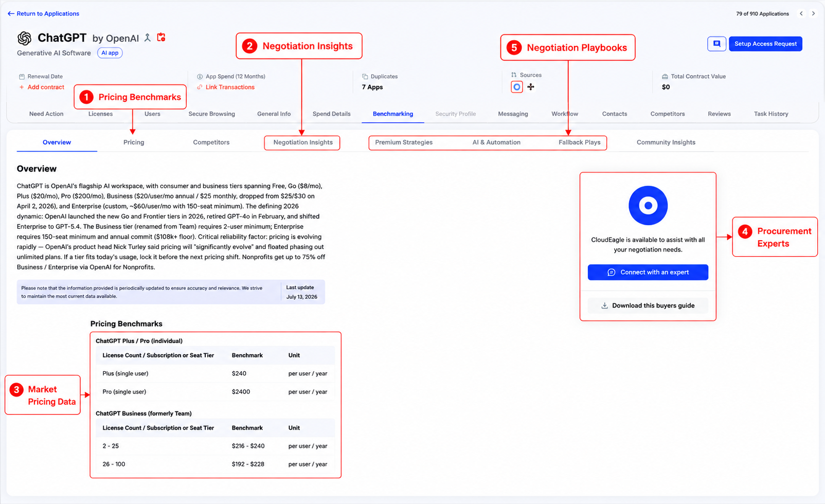Open the Negotiation Insights sub-tab
This screenshot has width=825, height=504.
coord(303,142)
